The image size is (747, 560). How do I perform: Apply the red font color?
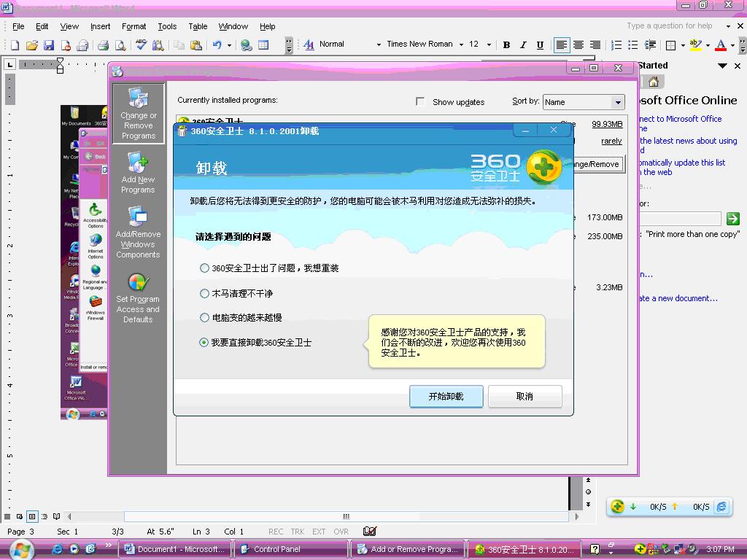coord(721,44)
